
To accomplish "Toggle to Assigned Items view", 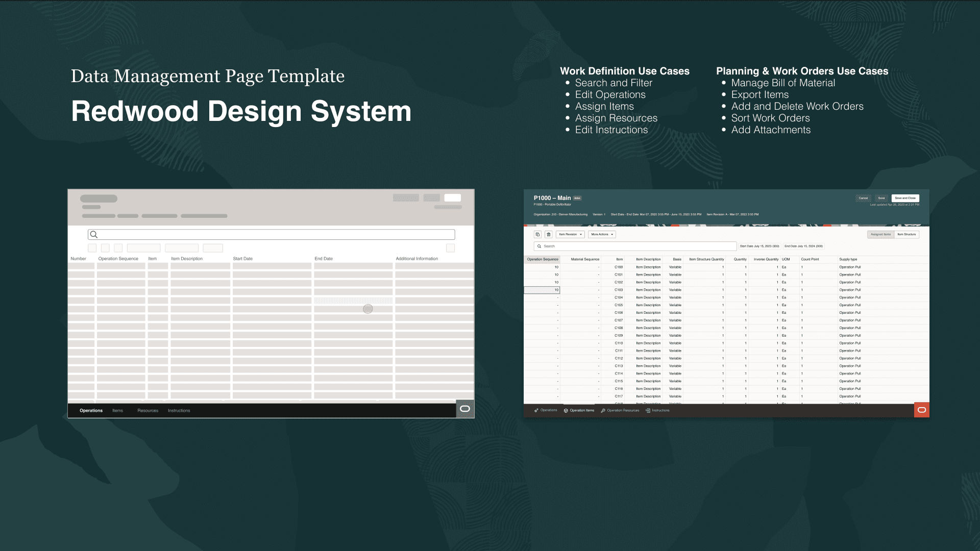I will [880, 235].
